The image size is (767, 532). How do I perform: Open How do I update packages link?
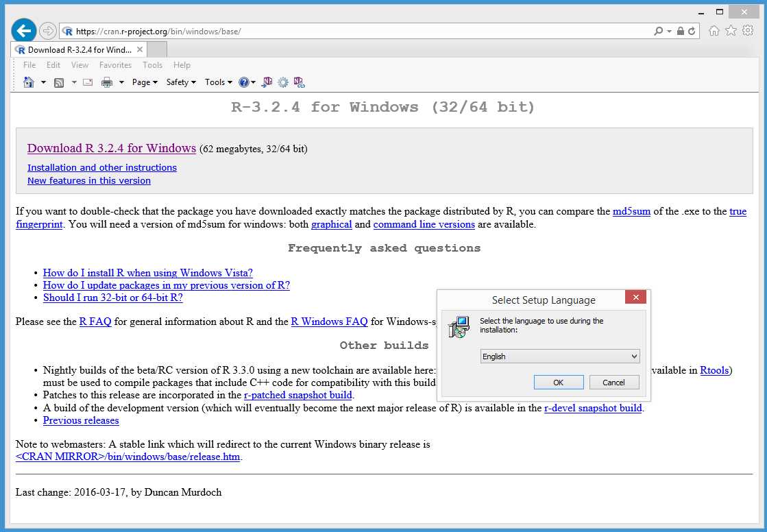pyautogui.click(x=167, y=285)
